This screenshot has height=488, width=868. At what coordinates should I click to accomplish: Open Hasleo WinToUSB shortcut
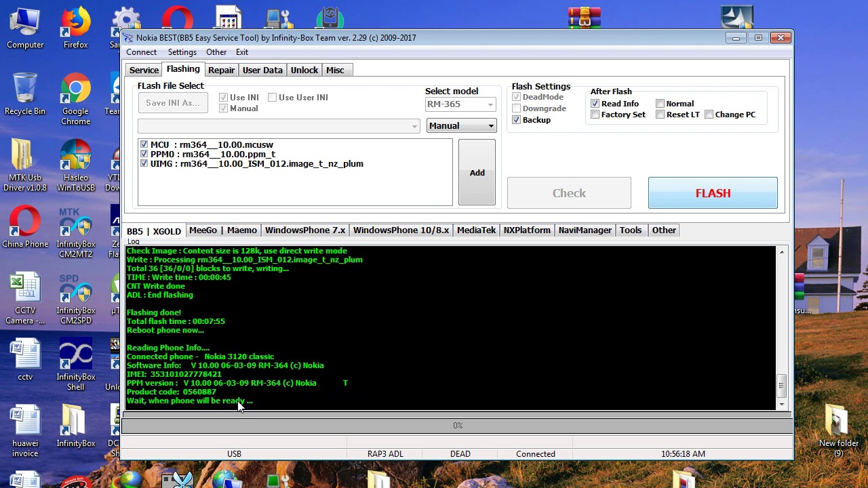pyautogui.click(x=75, y=165)
